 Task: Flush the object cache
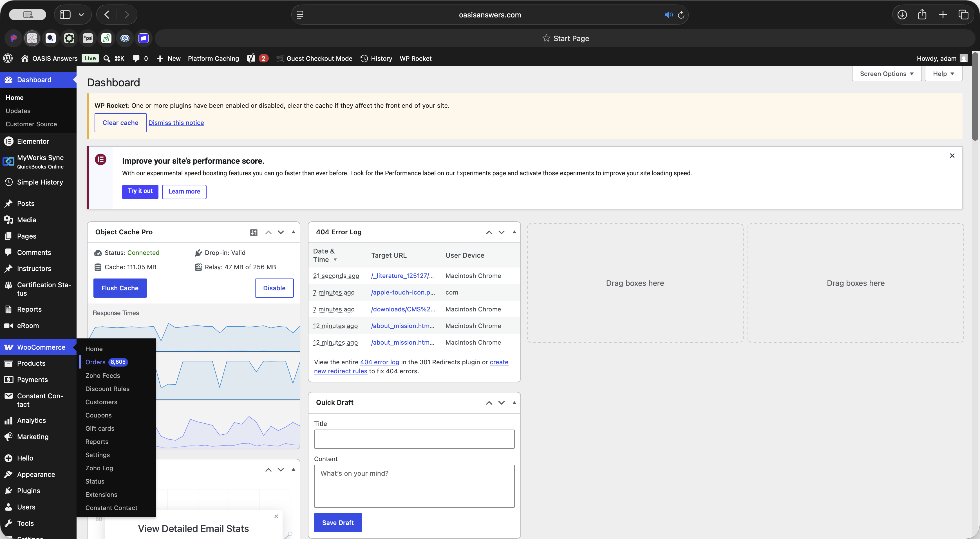click(x=120, y=288)
